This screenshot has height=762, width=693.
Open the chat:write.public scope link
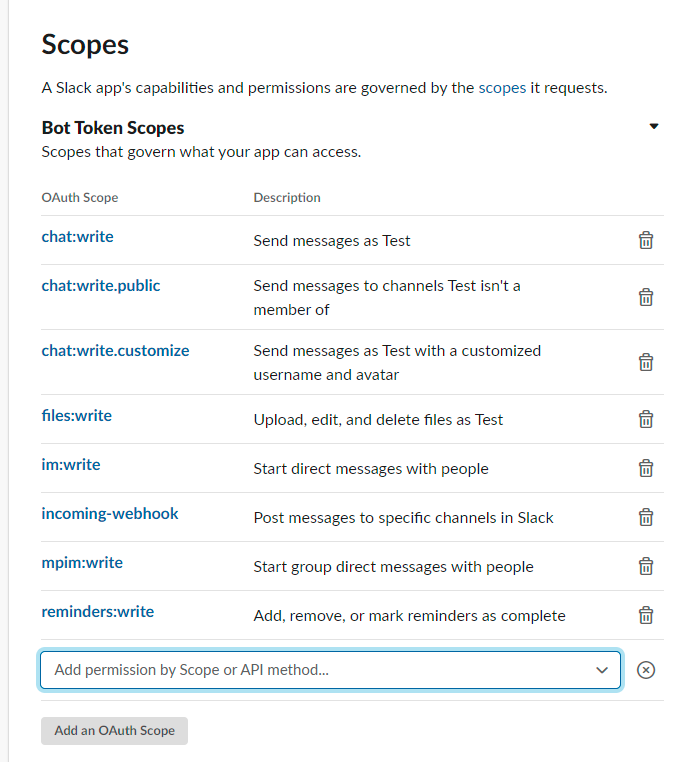[x=101, y=286]
